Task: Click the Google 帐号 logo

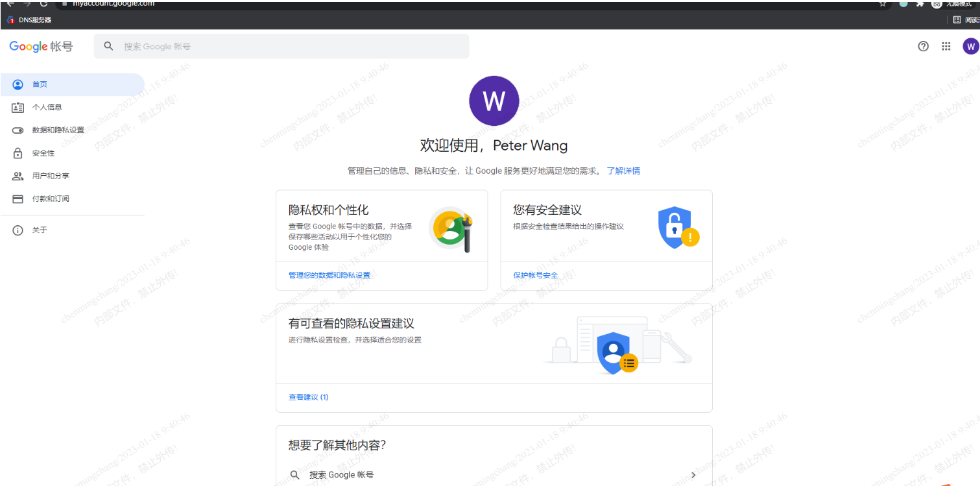Action: [41, 46]
